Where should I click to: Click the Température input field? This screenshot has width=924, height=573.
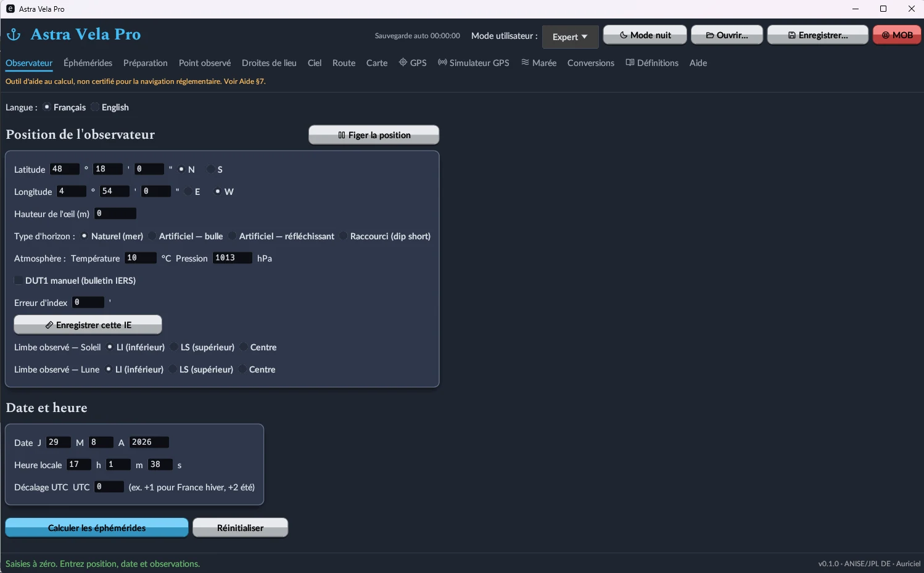[x=141, y=258]
